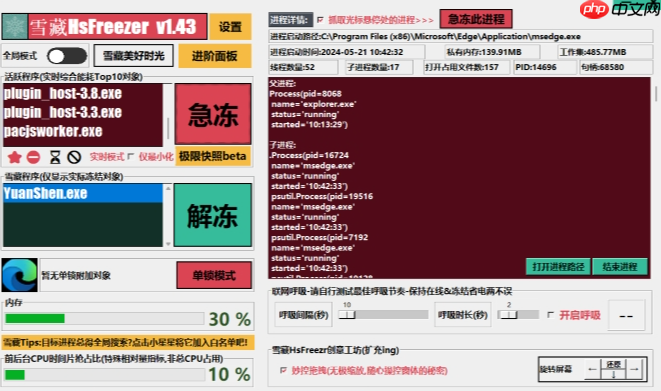Image resolution: width=661 pixels, height=391 pixels.
Task: Click the 结束进程 button
Action: click(x=620, y=267)
